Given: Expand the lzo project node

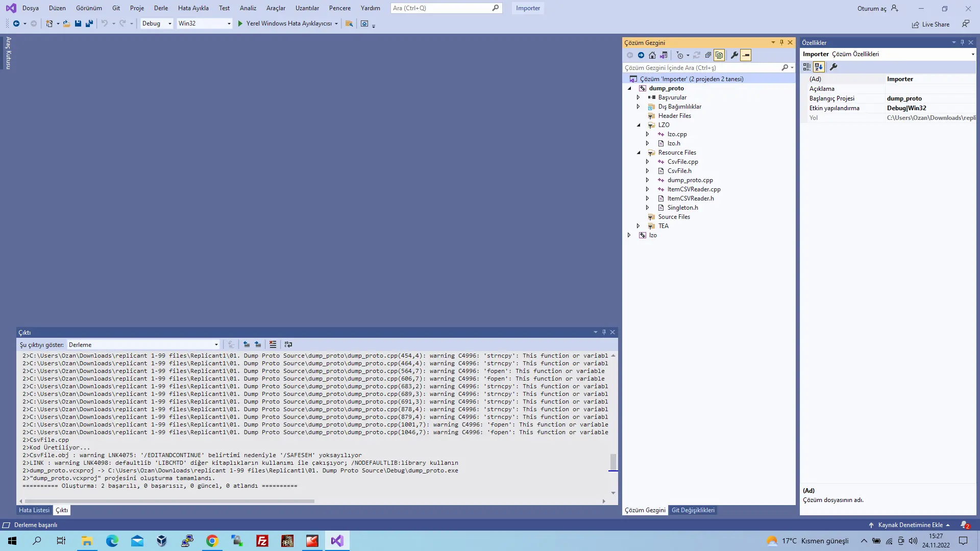Looking at the screenshot, I should (x=629, y=235).
